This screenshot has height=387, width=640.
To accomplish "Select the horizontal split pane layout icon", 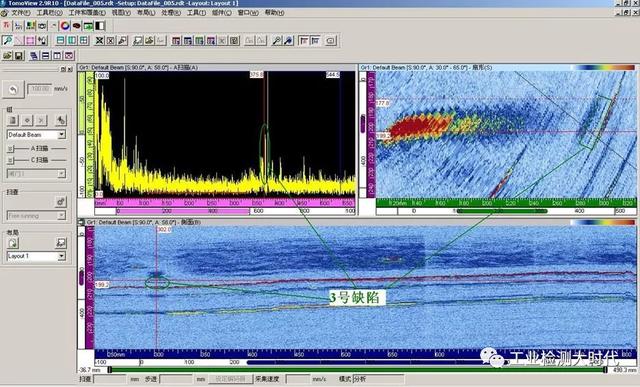I will click(x=60, y=40).
